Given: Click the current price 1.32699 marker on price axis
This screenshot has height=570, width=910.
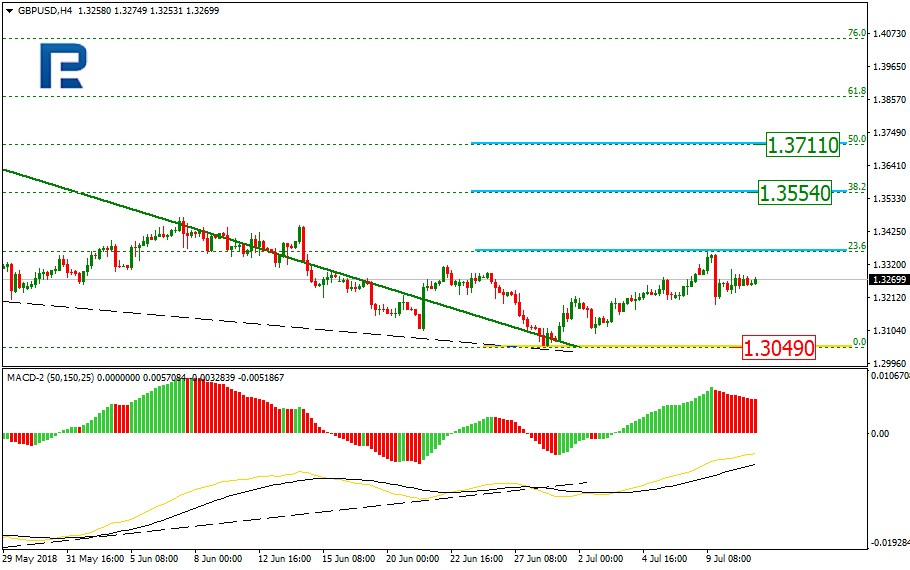Looking at the screenshot, I should [x=888, y=280].
